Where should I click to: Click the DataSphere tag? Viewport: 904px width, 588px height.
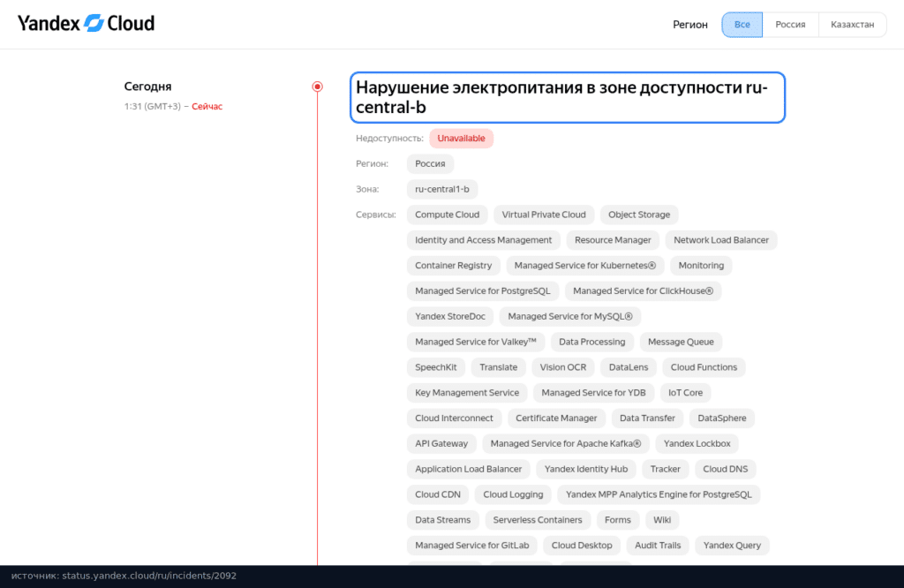click(722, 418)
